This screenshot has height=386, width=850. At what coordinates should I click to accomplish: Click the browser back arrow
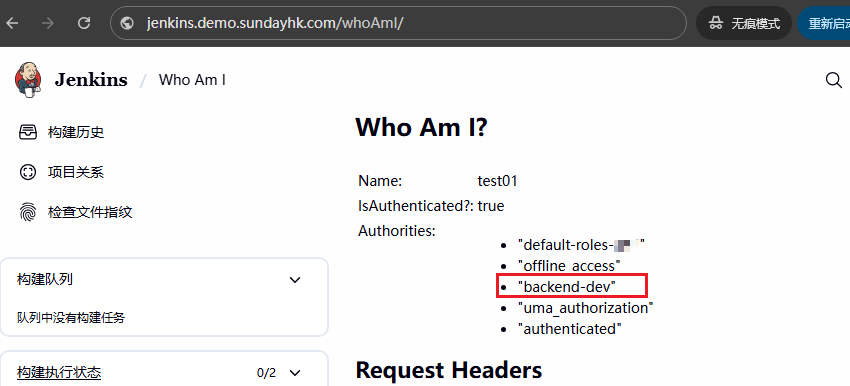pyautogui.click(x=12, y=23)
